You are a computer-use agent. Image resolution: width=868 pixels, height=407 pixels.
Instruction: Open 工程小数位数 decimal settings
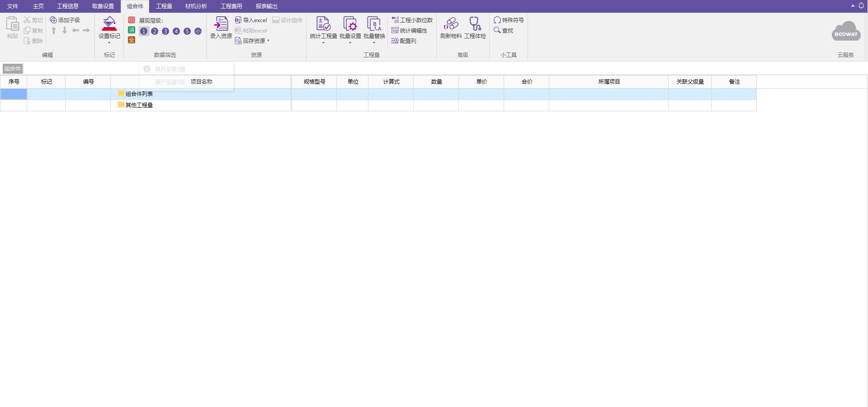[412, 20]
